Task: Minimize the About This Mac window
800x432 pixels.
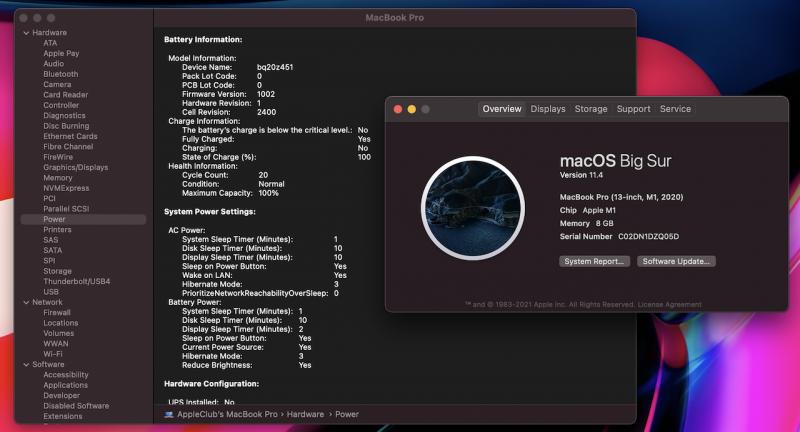Action: (x=411, y=109)
